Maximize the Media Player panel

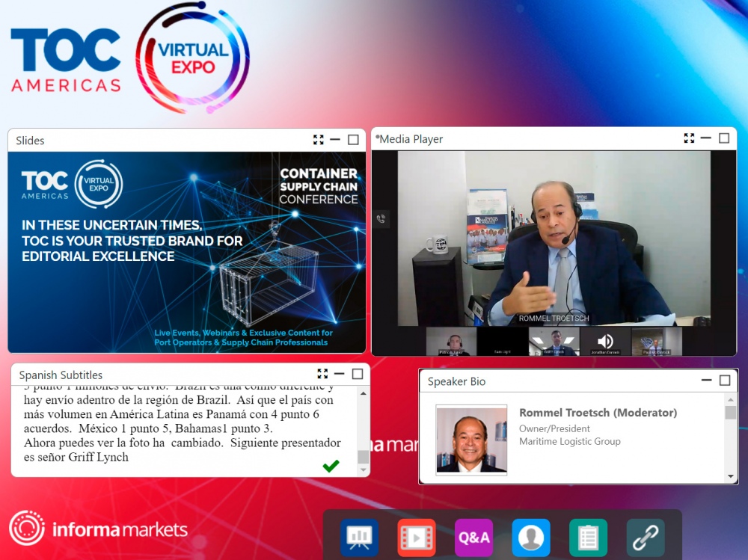click(x=724, y=138)
